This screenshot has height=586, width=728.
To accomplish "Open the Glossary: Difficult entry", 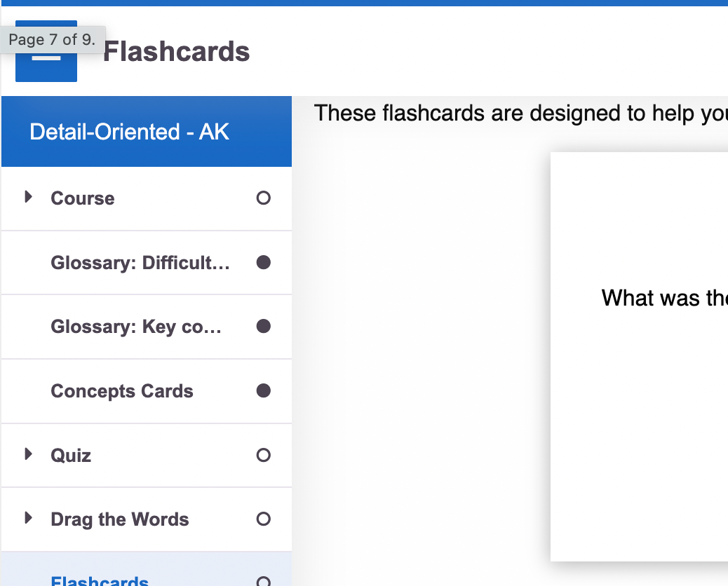I will (x=139, y=261).
